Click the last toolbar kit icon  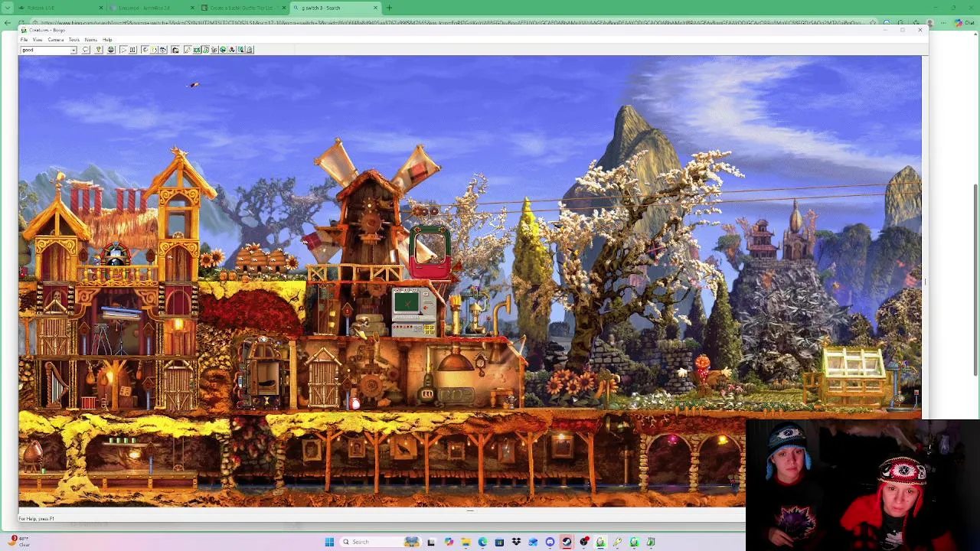coord(250,50)
